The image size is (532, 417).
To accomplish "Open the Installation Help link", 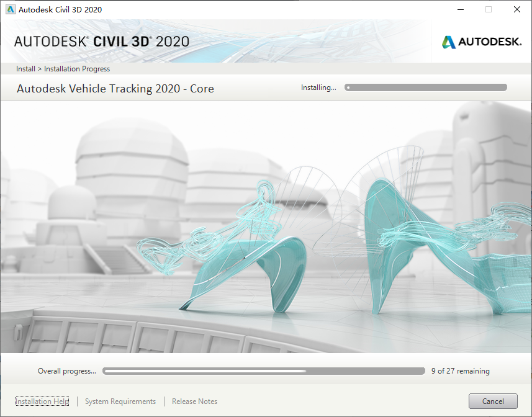I will pos(42,401).
